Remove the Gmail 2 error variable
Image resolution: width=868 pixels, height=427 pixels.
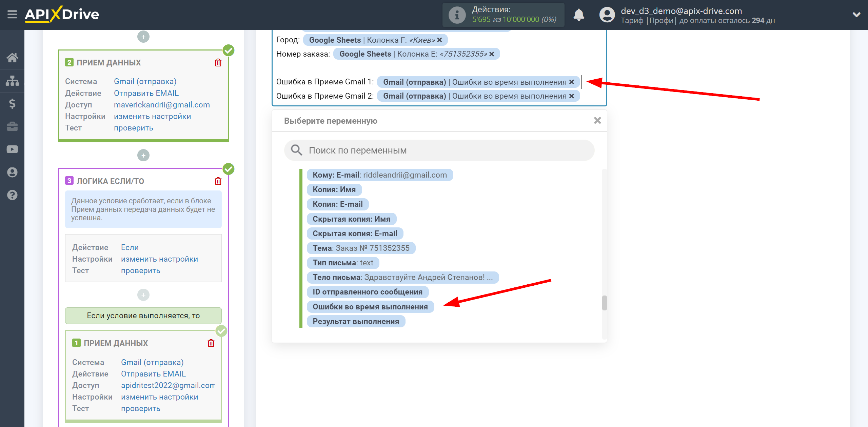[572, 96]
